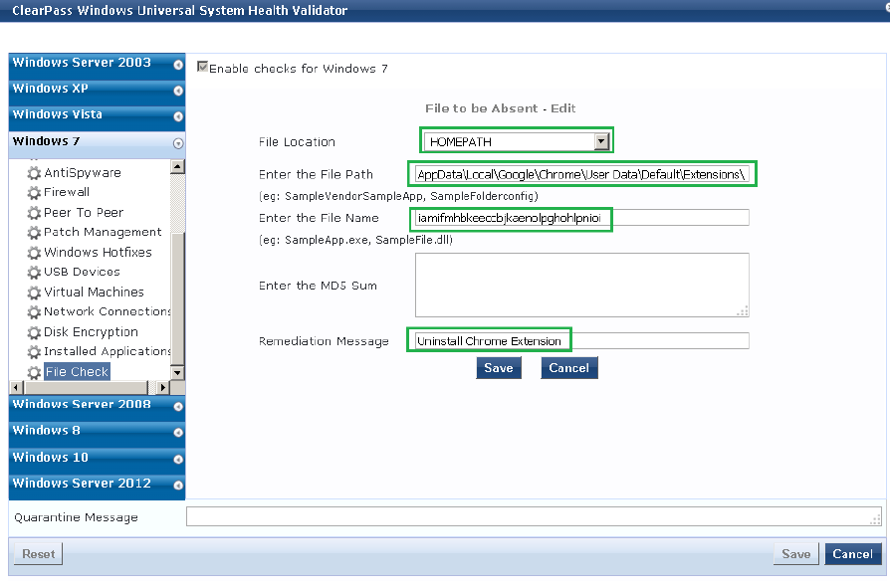Click the tree horizontal scroll left arrow

(x=17, y=388)
